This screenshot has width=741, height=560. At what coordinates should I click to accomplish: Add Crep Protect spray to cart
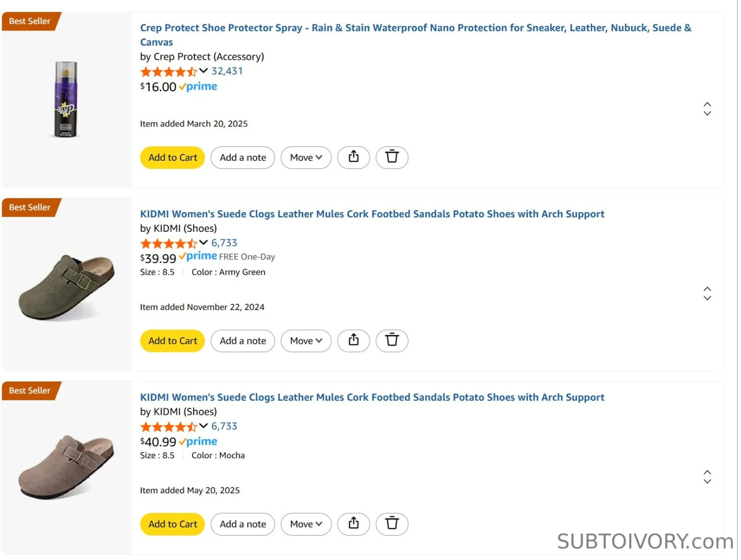click(x=173, y=157)
